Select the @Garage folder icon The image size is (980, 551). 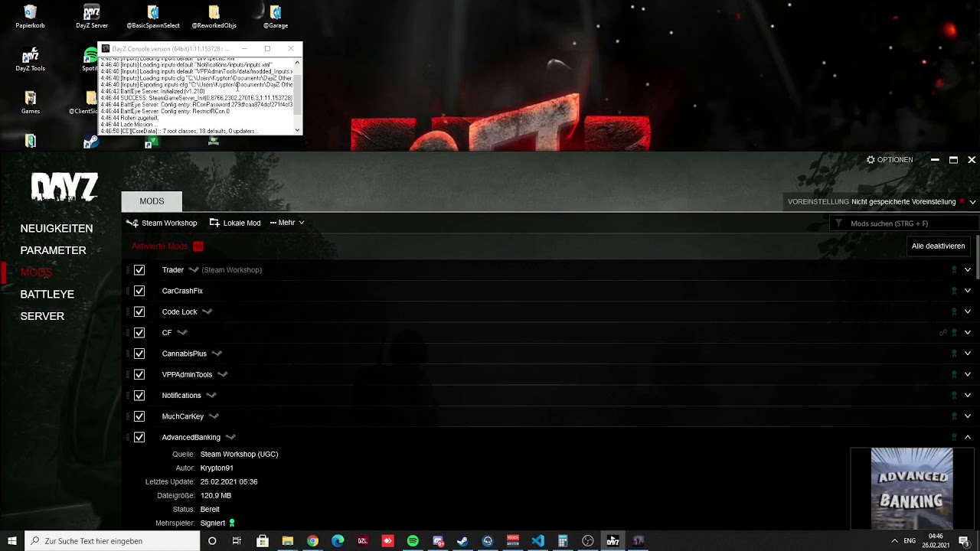(x=276, y=17)
